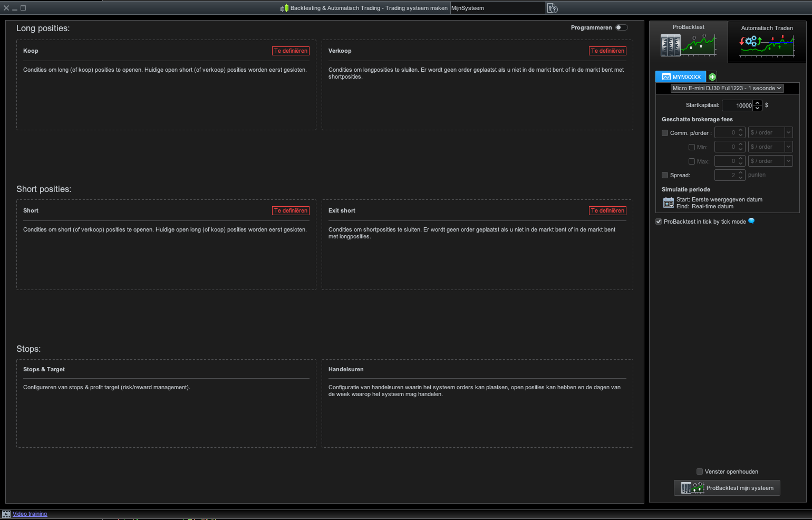Open the Video training link

(30, 514)
